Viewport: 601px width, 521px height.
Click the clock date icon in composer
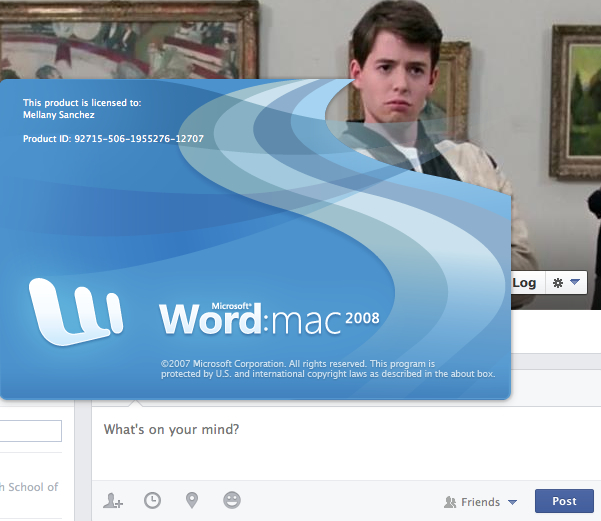152,501
